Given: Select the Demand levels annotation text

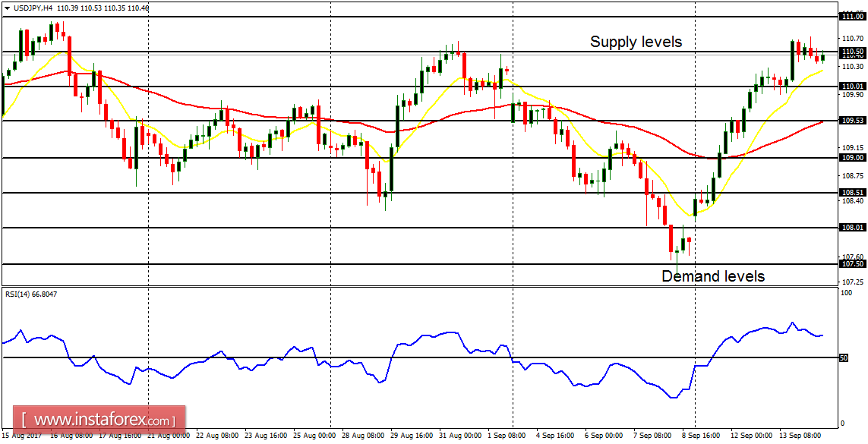Looking at the screenshot, I should click(714, 276).
